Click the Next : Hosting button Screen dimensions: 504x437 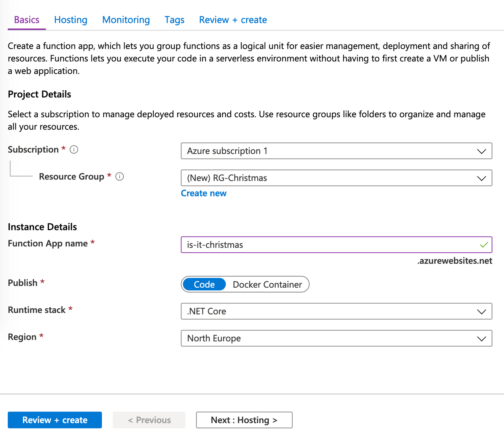tap(244, 420)
